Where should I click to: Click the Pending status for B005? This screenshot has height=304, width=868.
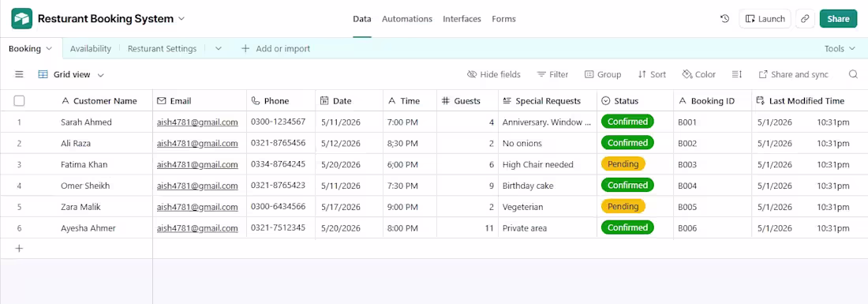coord(623,207)
